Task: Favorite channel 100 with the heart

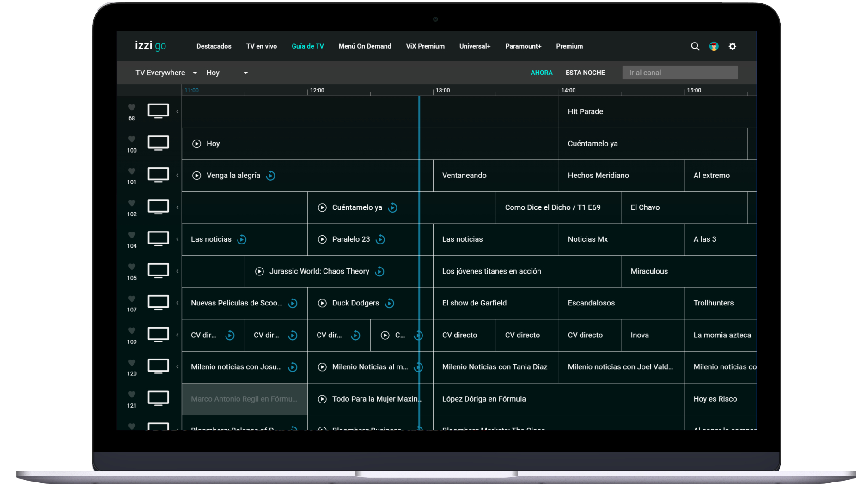Action: [x=132, y=139]
